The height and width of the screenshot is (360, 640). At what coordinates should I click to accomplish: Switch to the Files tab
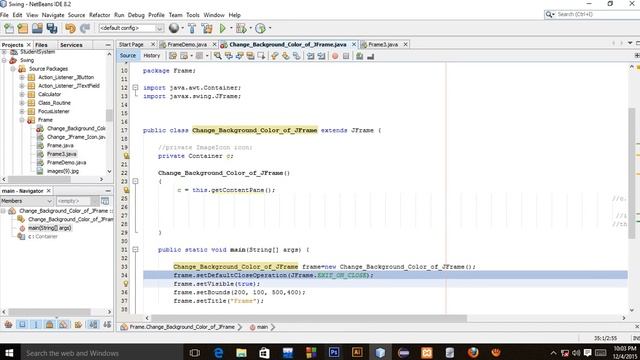pyautogui.click(x=41, y=45)
